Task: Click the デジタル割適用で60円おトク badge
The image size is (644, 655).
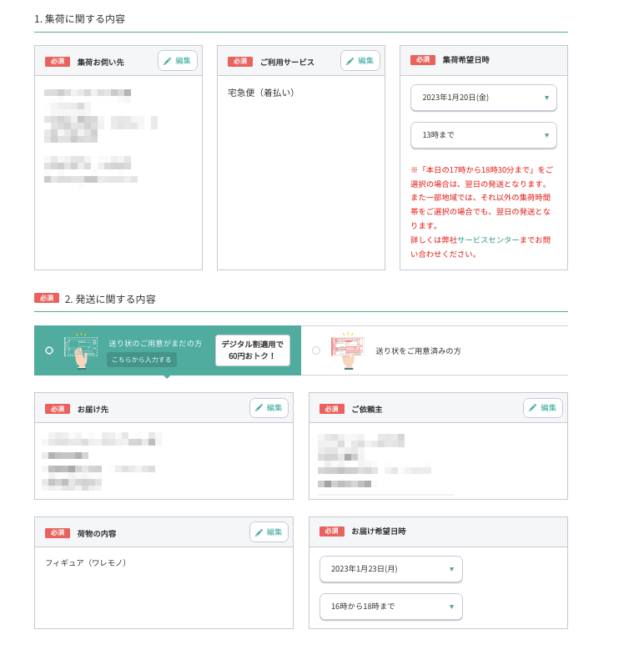Action: click(x=253, y=350)
